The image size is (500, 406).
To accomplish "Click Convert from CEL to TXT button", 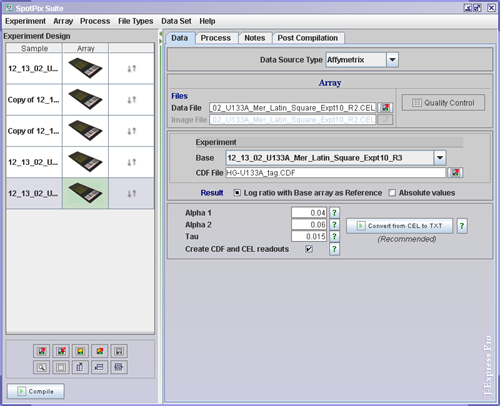I will 400,226.
